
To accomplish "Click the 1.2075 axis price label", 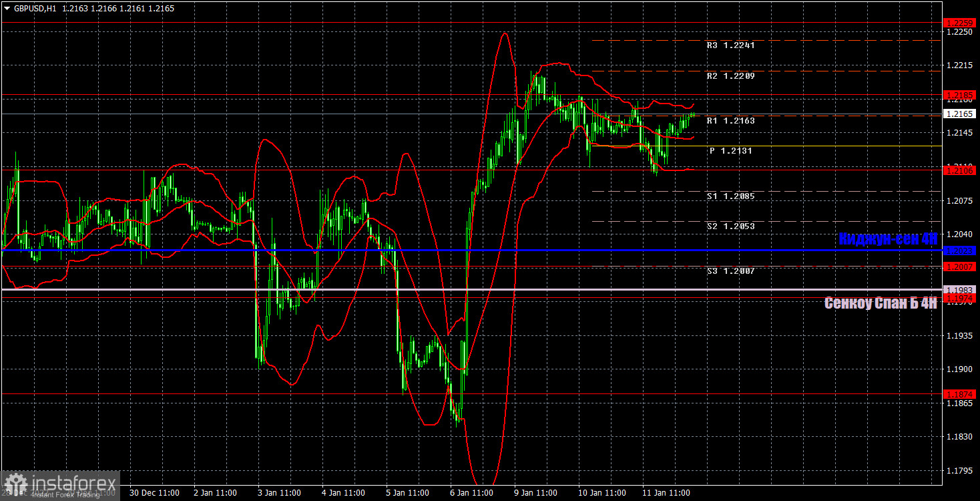I will [961, 200].
